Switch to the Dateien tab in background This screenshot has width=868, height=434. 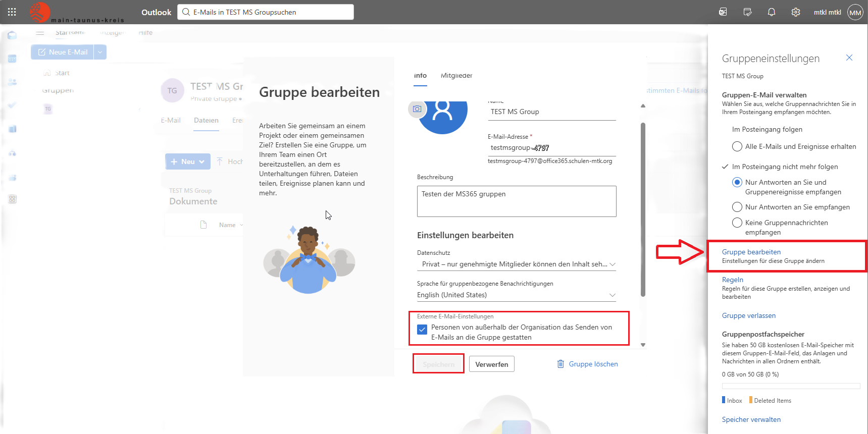tap(206, 120)
